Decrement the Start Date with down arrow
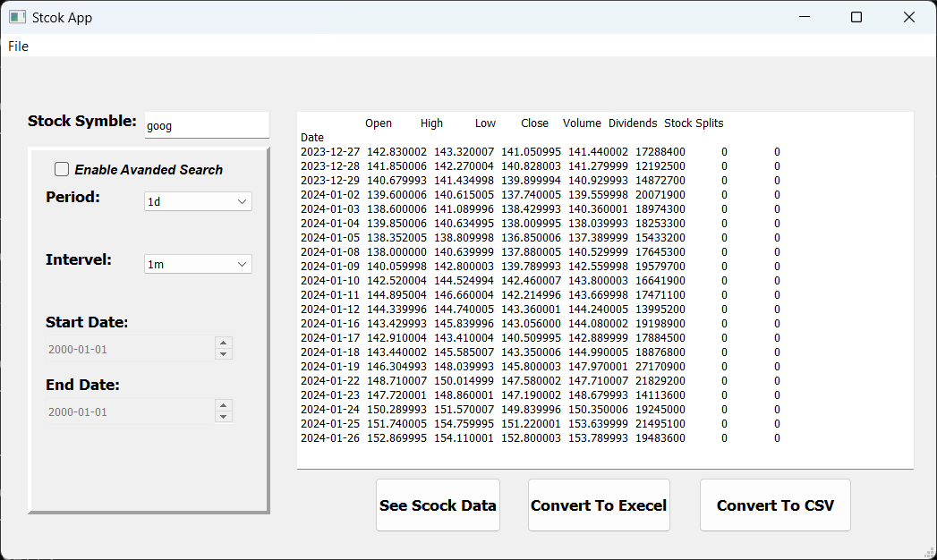 [223, 352]
